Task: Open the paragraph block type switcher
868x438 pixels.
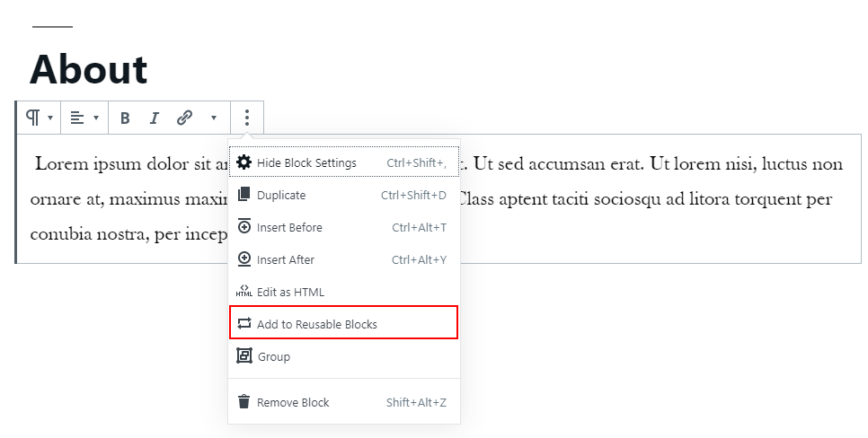Action: (x=39, y=118)
